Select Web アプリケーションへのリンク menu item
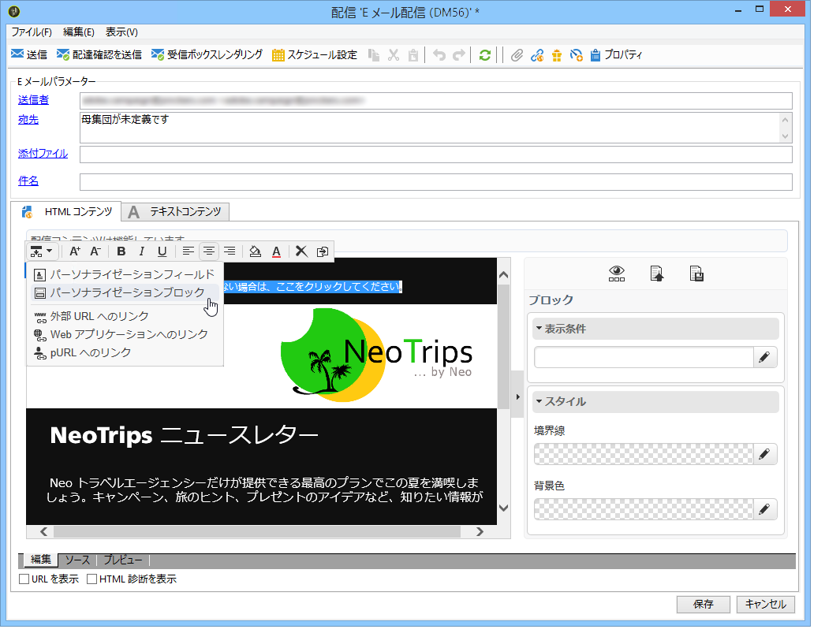The width and height of the screenshot is (840, 644). point(125,334)
